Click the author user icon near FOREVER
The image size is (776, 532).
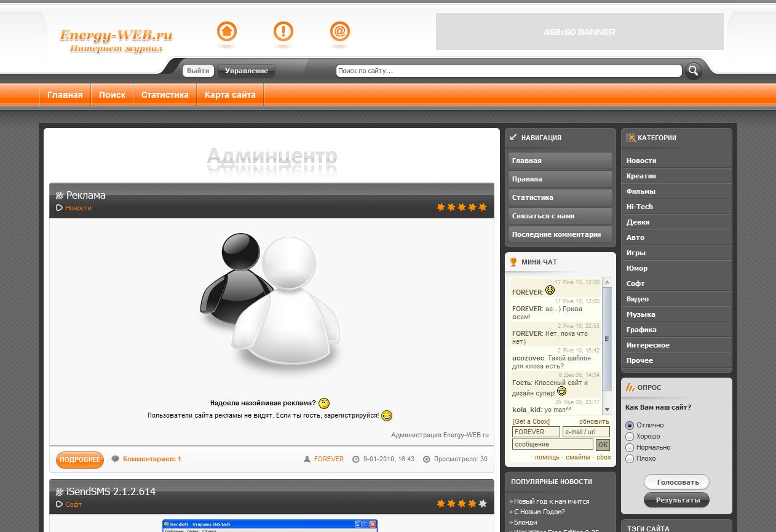[x=307, y=459]
